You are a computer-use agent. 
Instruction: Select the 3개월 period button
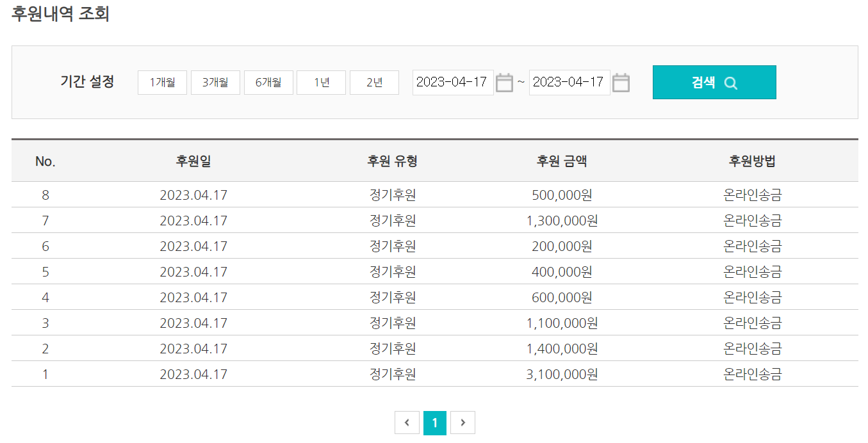tap(215, 83)
